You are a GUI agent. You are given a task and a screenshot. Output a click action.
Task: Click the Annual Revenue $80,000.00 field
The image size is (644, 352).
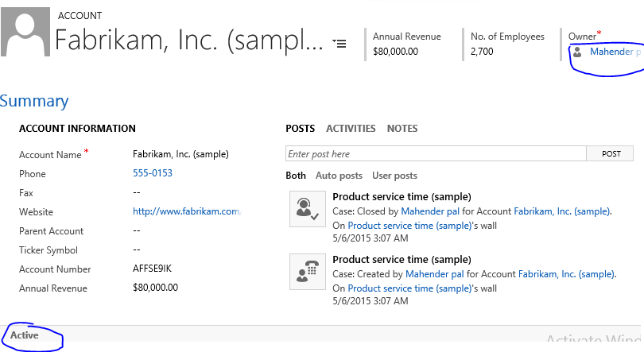tap(155, 288)
